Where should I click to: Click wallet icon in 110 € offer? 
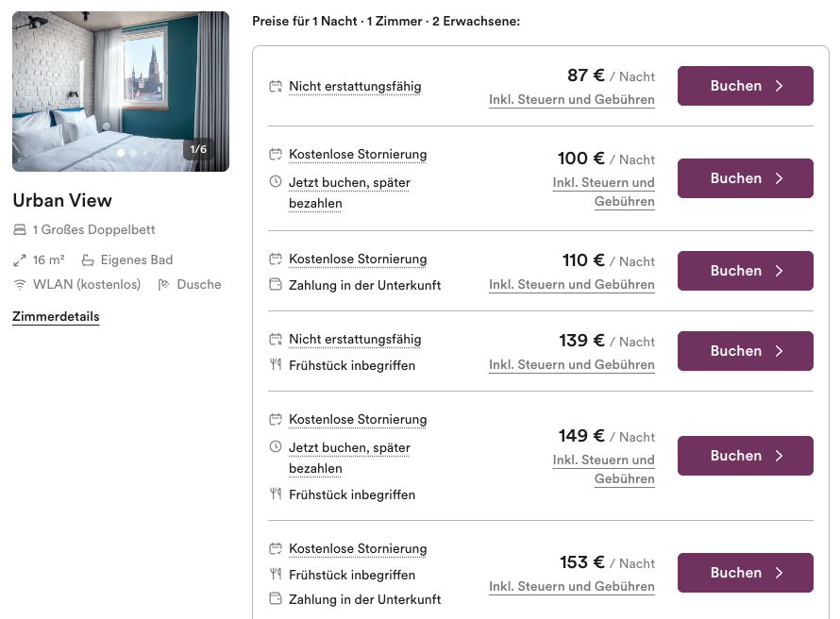276,285
